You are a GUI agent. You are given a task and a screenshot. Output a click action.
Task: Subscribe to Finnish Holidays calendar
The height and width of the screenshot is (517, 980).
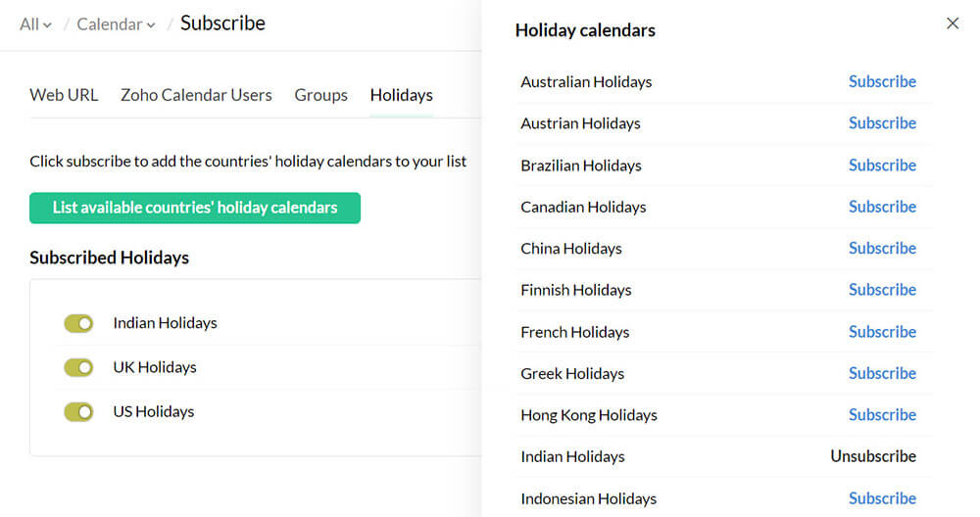[x=882, y=290]
